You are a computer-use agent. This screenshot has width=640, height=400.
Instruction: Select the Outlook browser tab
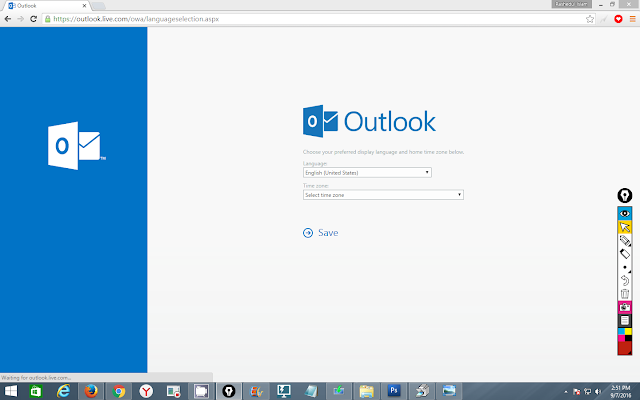45,6
